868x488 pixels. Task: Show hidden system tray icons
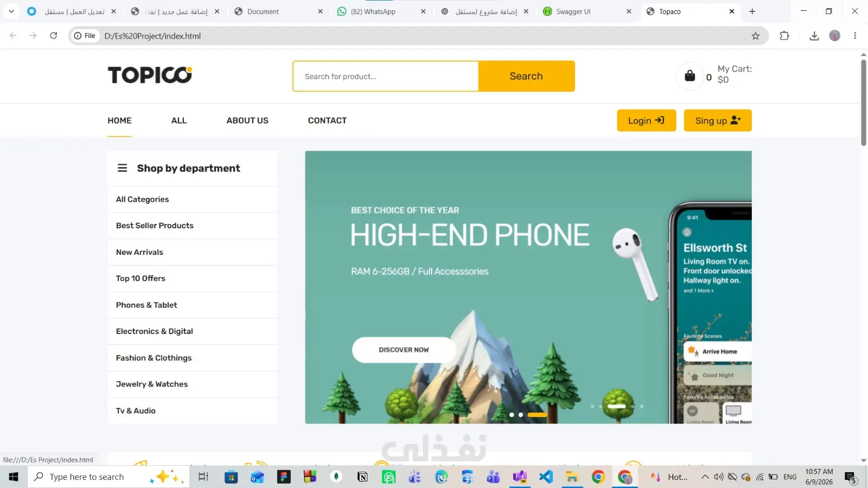coord(705,477)
